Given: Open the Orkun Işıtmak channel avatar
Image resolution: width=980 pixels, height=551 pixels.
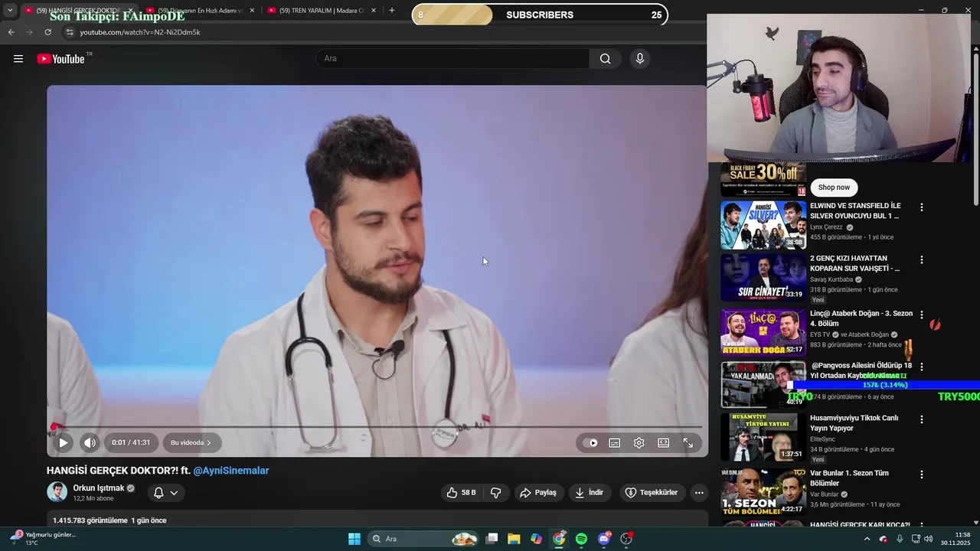Looking at the screenshot, I should (57, 492).
